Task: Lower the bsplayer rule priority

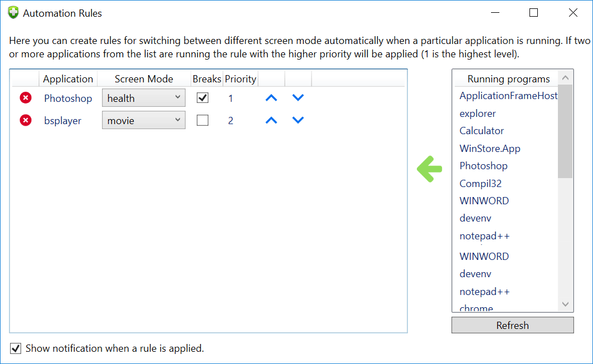Action: tap(298, 120)
